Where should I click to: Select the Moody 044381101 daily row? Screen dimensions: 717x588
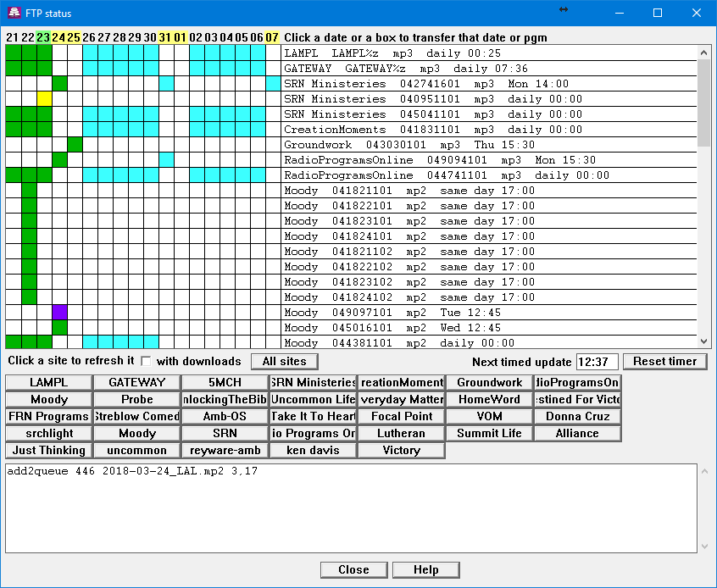tap(489, 342)
